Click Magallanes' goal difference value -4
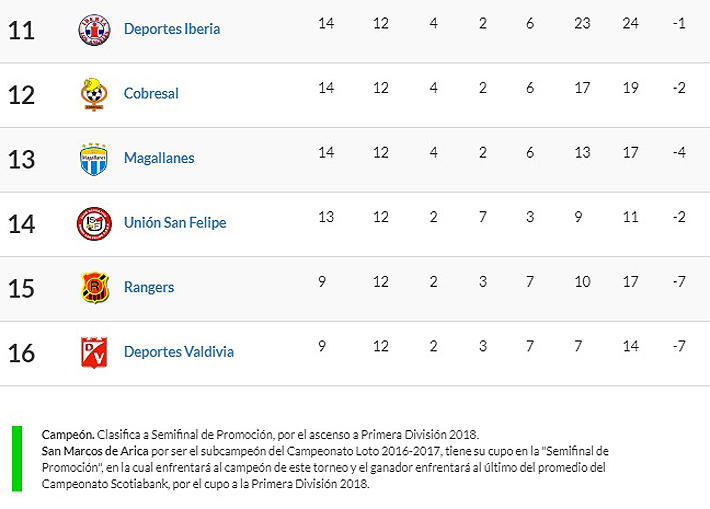Image resolution: width=710 pixels, height=509 pixels. pyautogui.click(x=679, y=153)
